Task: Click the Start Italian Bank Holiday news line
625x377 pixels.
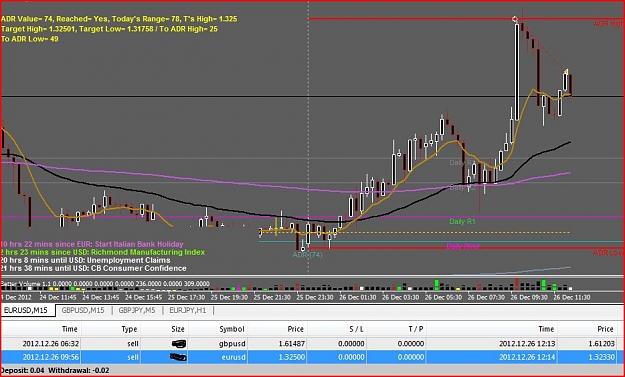Action: [92, 244]
